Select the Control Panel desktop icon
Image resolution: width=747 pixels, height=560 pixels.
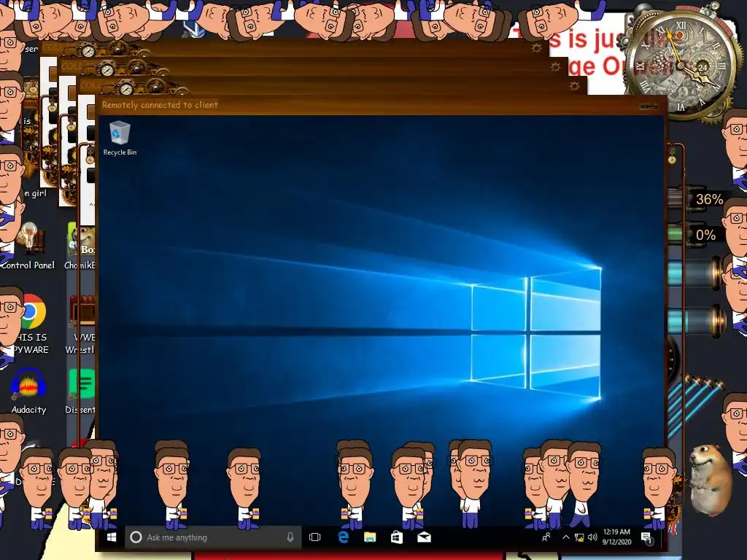[x=31, y=246]
